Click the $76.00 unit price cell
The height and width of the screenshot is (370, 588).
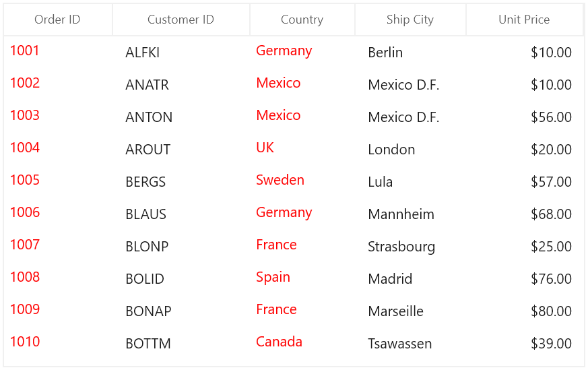coord(525,279)
